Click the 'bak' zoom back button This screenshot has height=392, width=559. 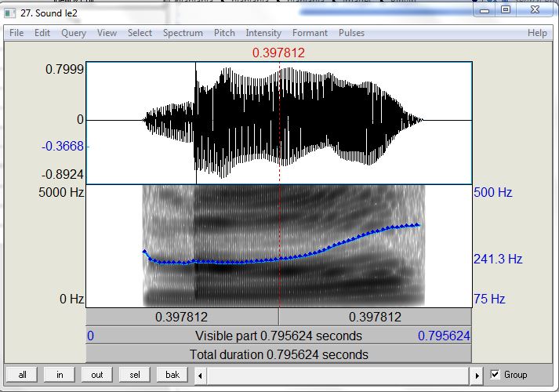pos(172,375)
